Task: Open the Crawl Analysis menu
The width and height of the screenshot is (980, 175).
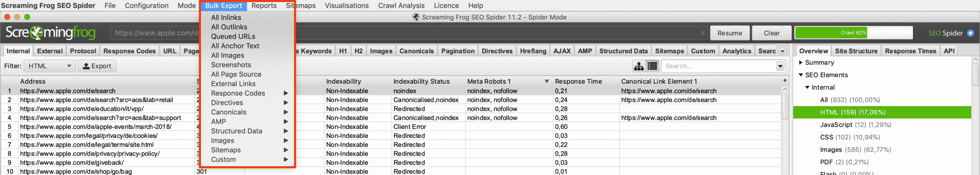Action: point(401,6)
